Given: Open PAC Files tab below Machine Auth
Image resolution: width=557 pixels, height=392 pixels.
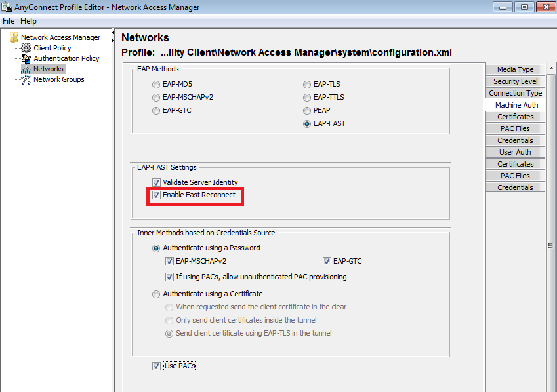Looking at the screenshot, I should (x=515, y=128).
